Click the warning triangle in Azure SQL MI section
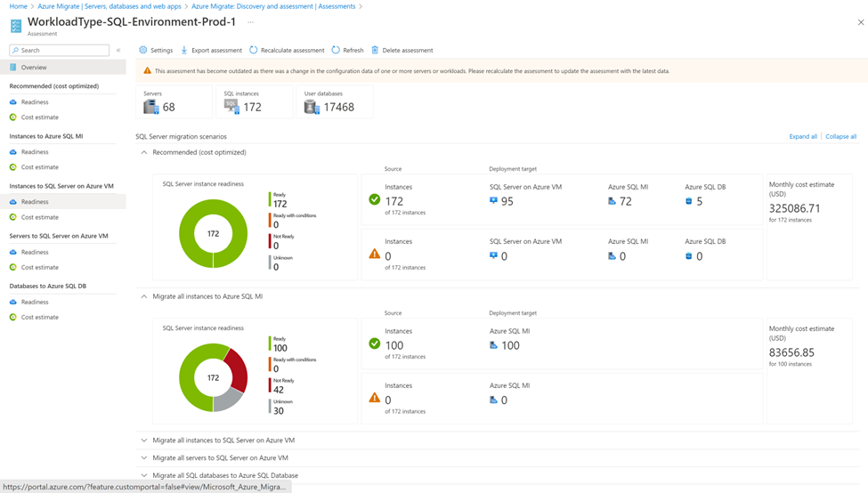Image resolution: width=868 pixels, height=493 pixels. [x=375, y=398]
